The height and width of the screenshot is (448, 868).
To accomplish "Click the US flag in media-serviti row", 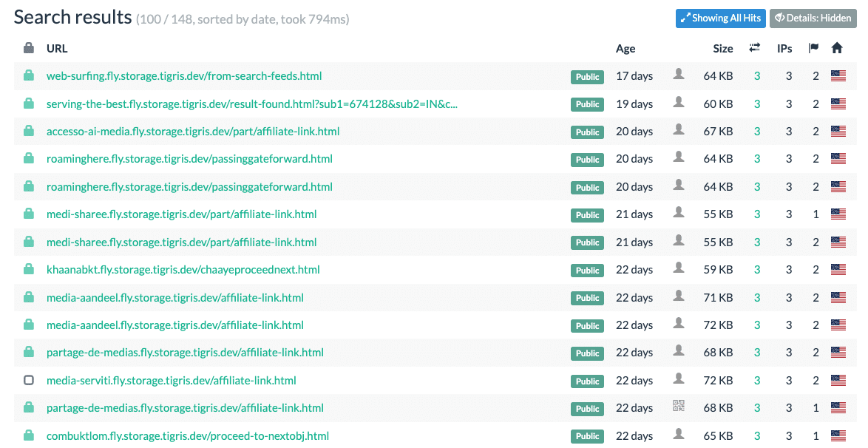I will click(838, 381).
